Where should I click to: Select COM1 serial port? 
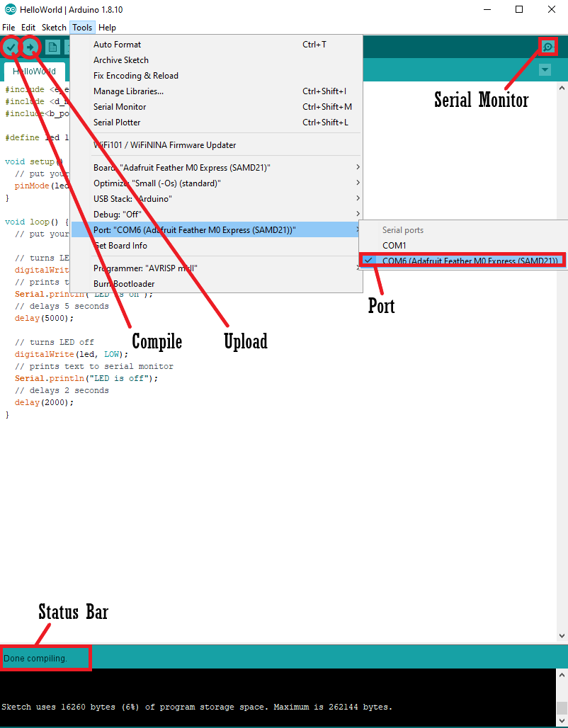[x=394, y=245]
